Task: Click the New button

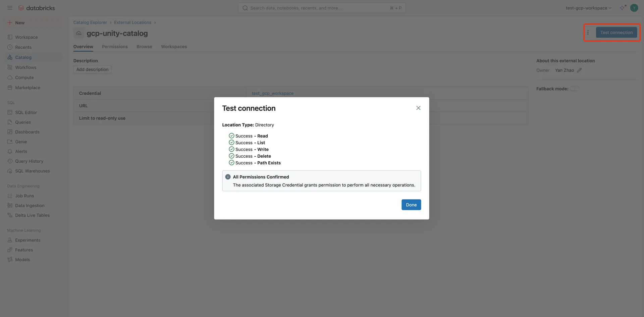Action: click(33, 22)
